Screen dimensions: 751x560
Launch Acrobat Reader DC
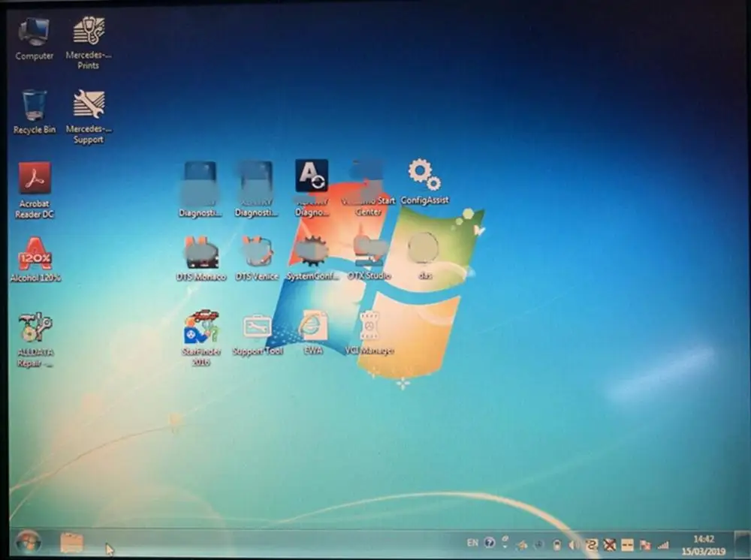pyautogui.click(x=35, y=191)
